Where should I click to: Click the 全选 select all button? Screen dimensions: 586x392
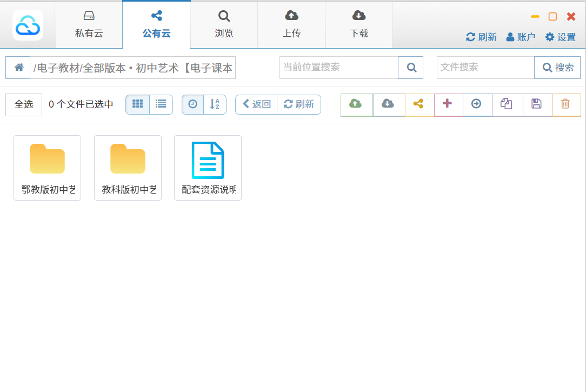pyautogui.click(x=24, y=105)
